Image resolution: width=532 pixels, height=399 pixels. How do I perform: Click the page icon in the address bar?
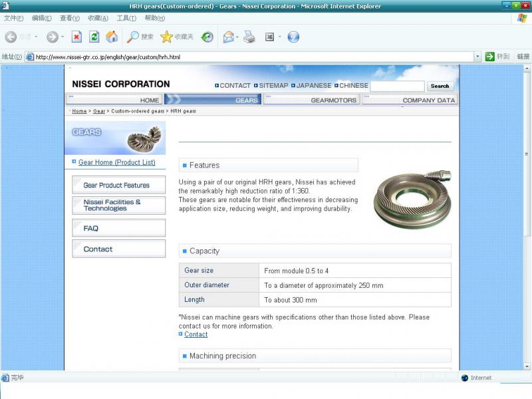[x=30, y=57]
